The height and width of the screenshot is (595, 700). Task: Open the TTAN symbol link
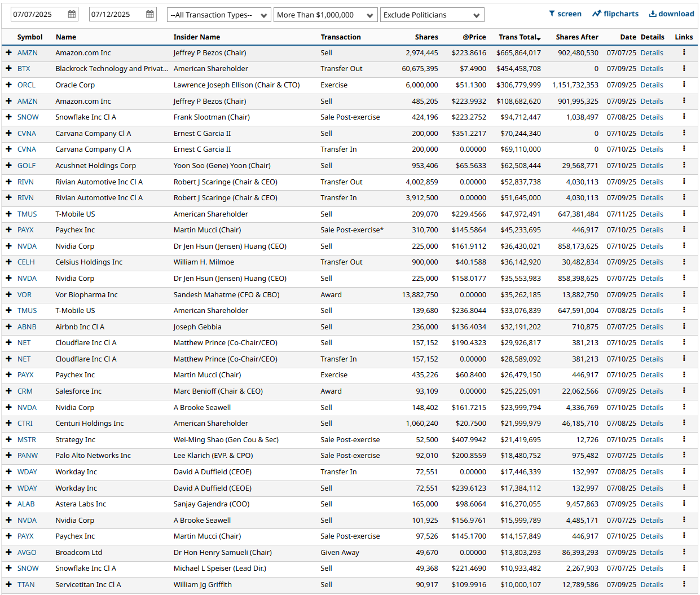pos(26,584)
